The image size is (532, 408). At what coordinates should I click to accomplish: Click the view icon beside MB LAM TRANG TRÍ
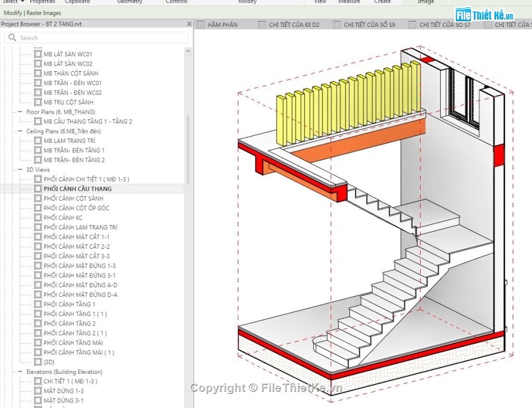(38, 141)
